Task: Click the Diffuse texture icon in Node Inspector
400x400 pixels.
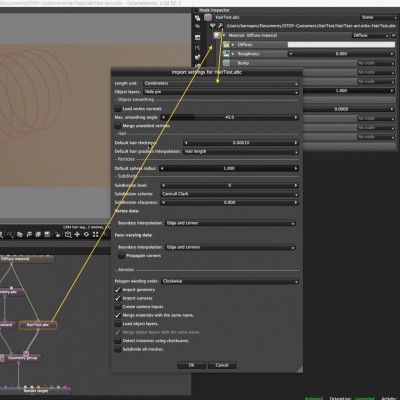Action: [226, 44]
